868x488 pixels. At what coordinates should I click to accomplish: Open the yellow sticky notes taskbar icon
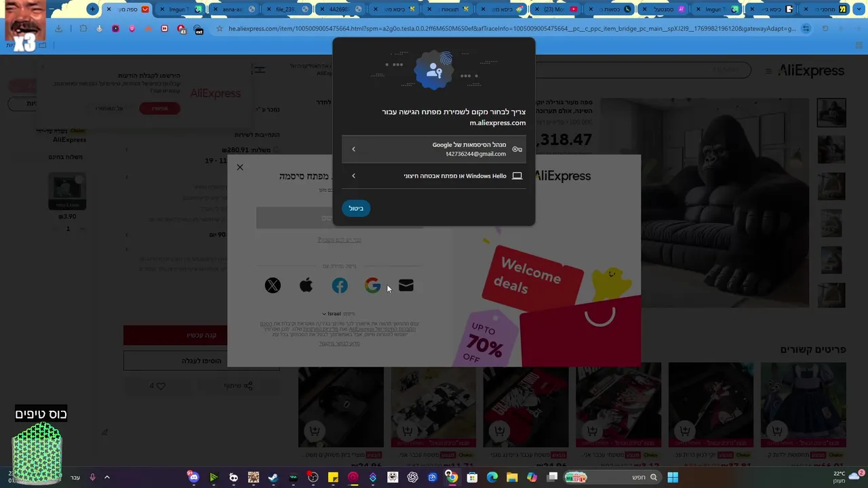[x=333, y=478]
